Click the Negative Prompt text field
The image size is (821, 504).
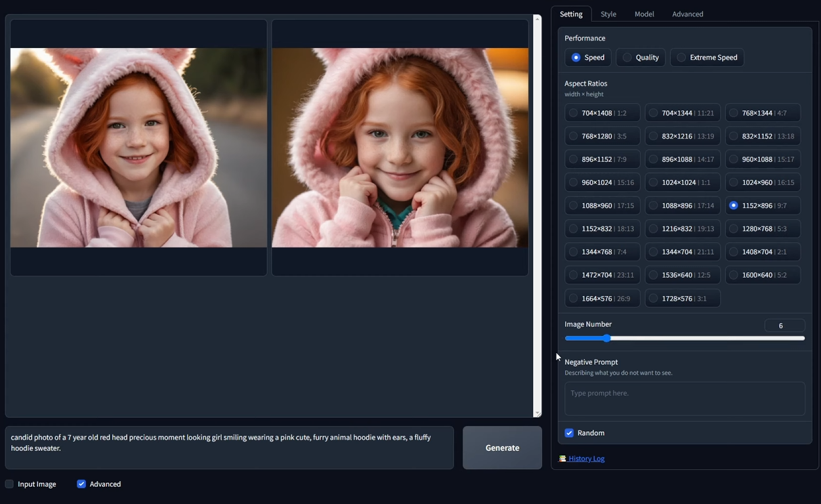684,398
